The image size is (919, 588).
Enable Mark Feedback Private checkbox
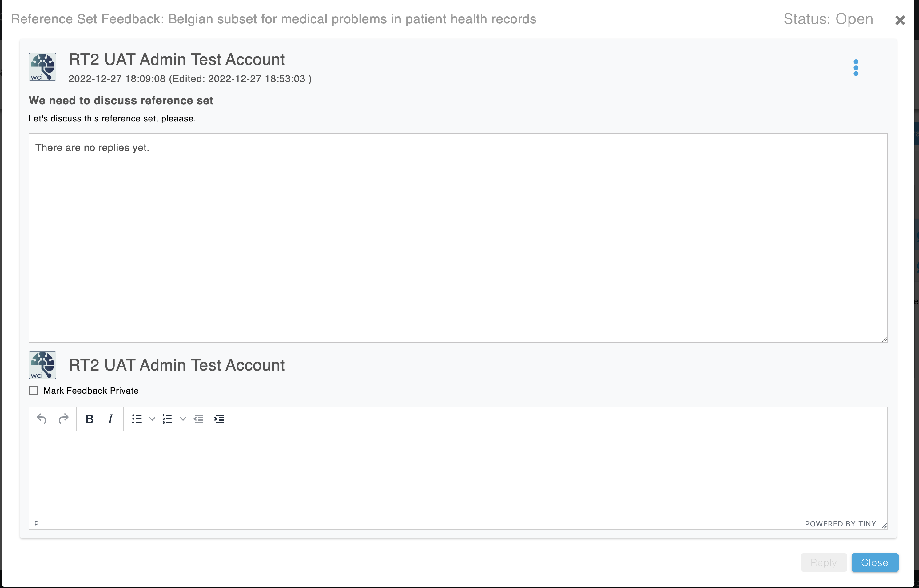coord(34,390)
